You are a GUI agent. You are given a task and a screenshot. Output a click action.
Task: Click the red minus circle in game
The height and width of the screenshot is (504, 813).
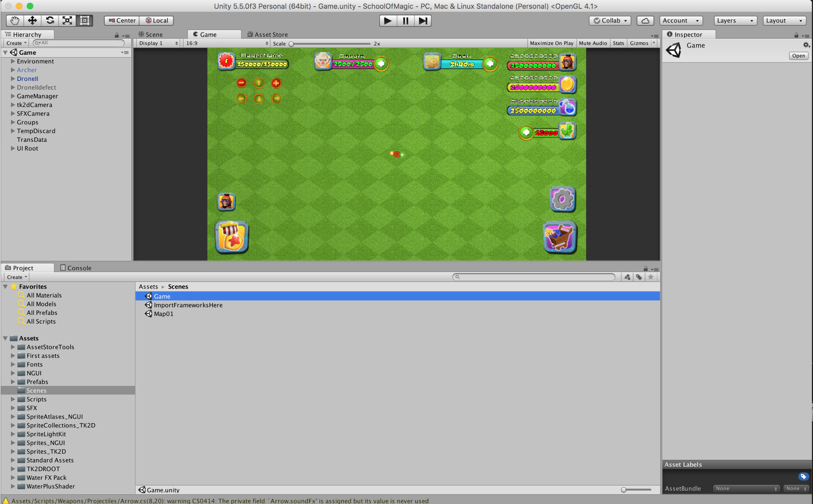pos(242,83)
